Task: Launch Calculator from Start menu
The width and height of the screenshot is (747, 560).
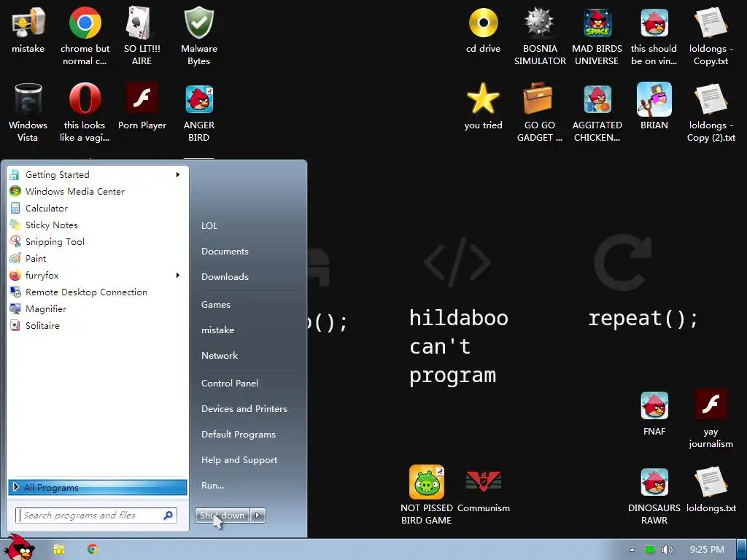Action: [x=98, y=208]
